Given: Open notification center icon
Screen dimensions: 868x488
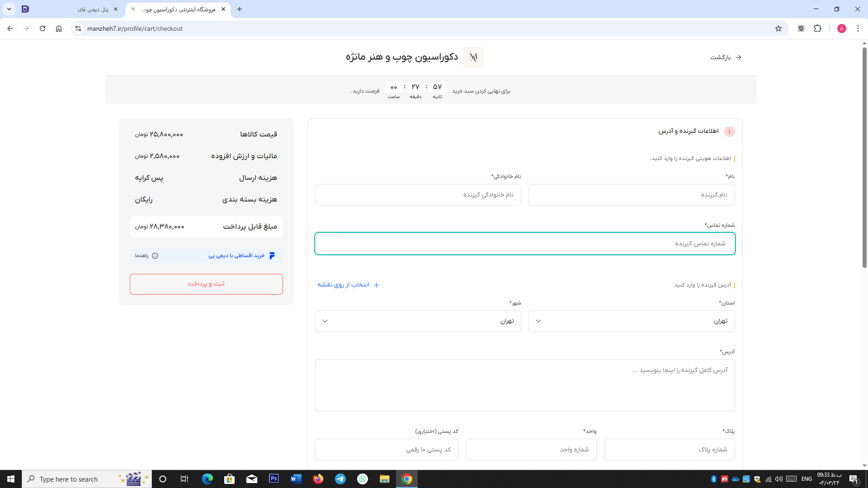Looking at the screenshot, I should point(854,479).
